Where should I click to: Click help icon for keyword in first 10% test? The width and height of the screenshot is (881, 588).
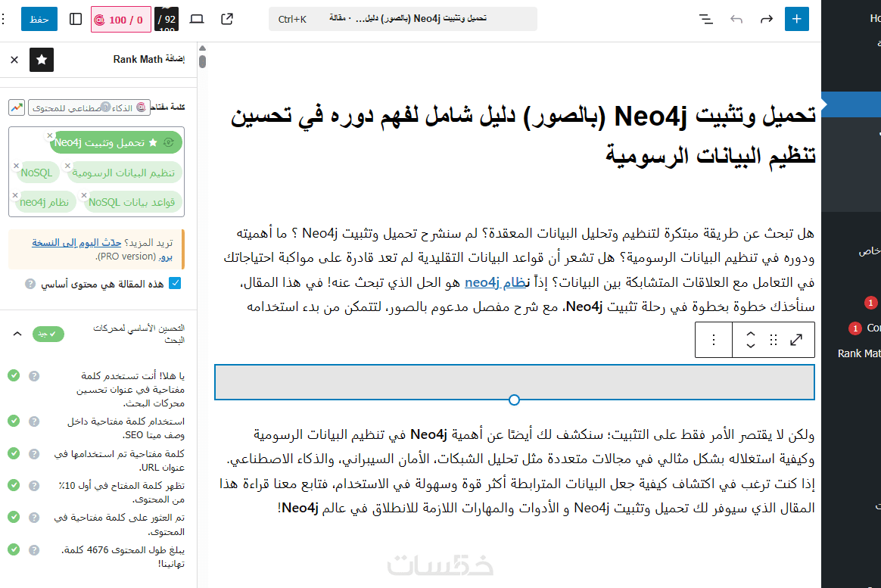click(34, 486)
